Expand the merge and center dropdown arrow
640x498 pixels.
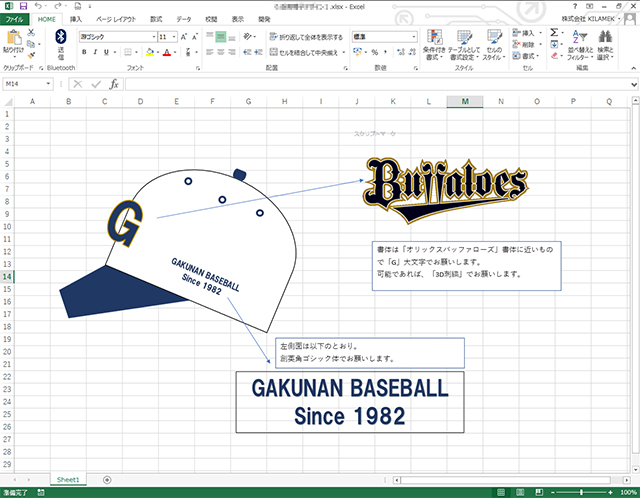point(344,52)
